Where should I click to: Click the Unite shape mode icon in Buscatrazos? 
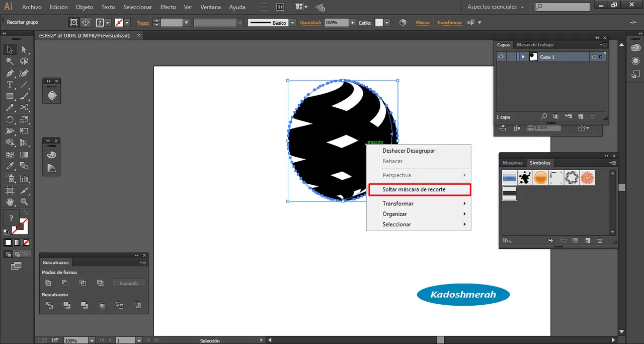click(x=48, y=283)
